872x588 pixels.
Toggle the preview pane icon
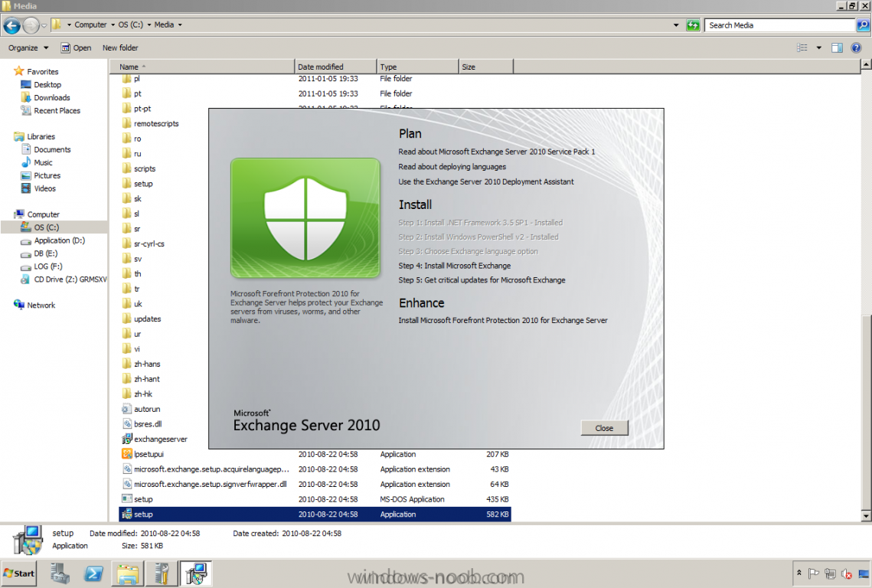[837, 47]
